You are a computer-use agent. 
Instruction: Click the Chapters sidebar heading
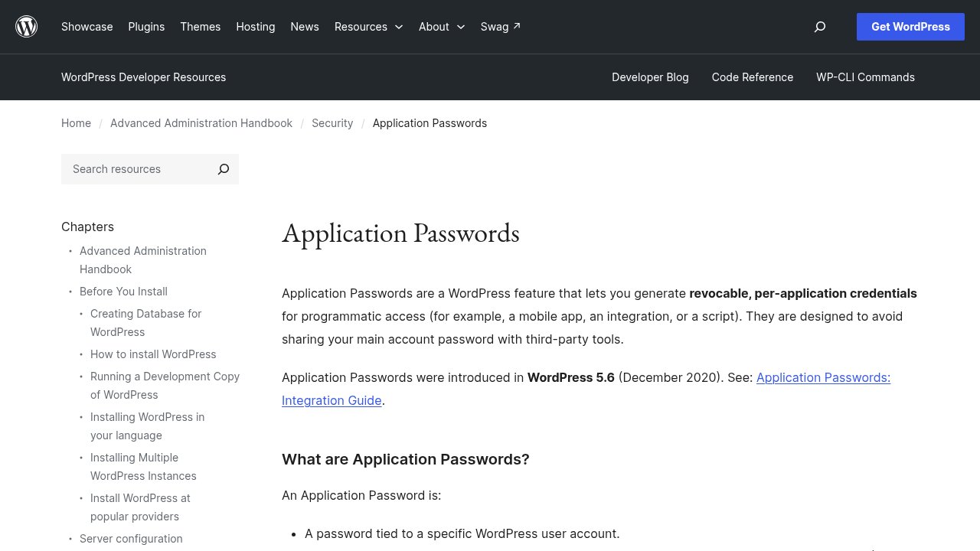coord(87,227)
